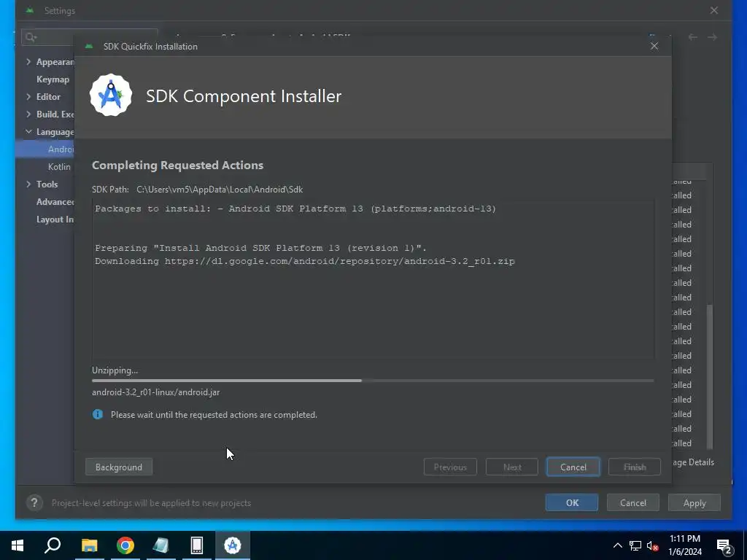Expand the Editor settings category

click(28, 97)
